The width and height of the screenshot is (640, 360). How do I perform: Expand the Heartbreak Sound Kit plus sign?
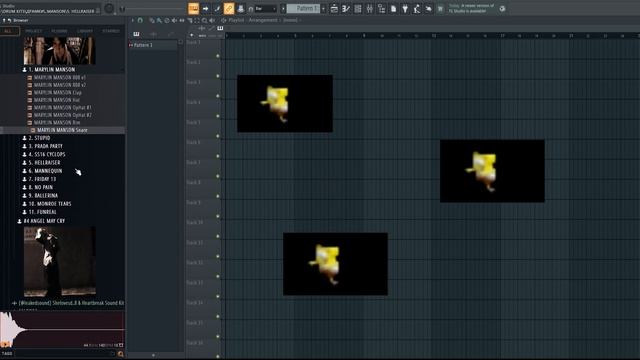click(14, 303)
